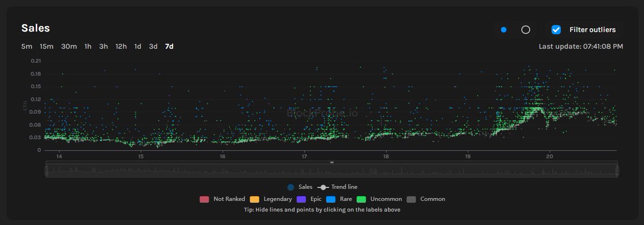Viewport: 644px width, 225px height.
Task: Hide Common rarity points
Action: pyautogui.click(x=426, y=199)
